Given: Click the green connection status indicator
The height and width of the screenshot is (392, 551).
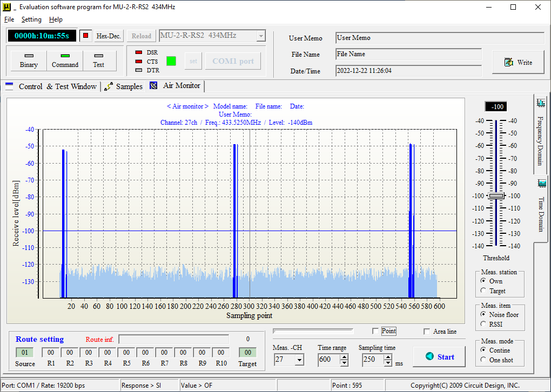Looking at the screenshot, I should 171,61.
